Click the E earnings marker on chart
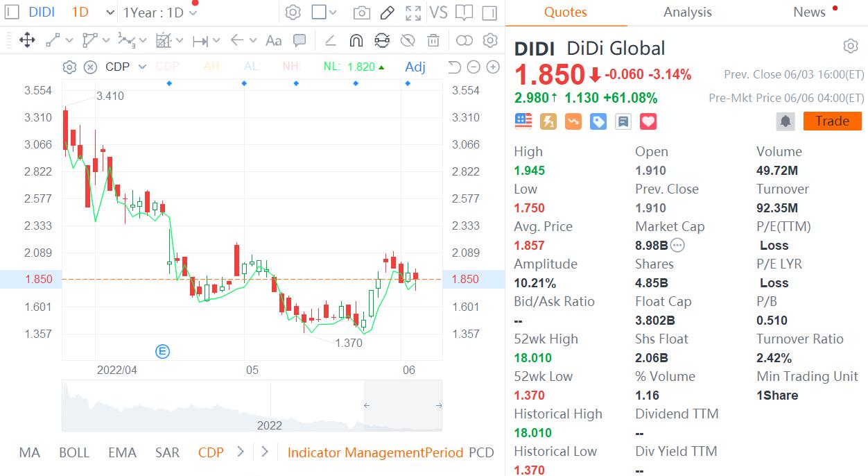 [163, 352]
